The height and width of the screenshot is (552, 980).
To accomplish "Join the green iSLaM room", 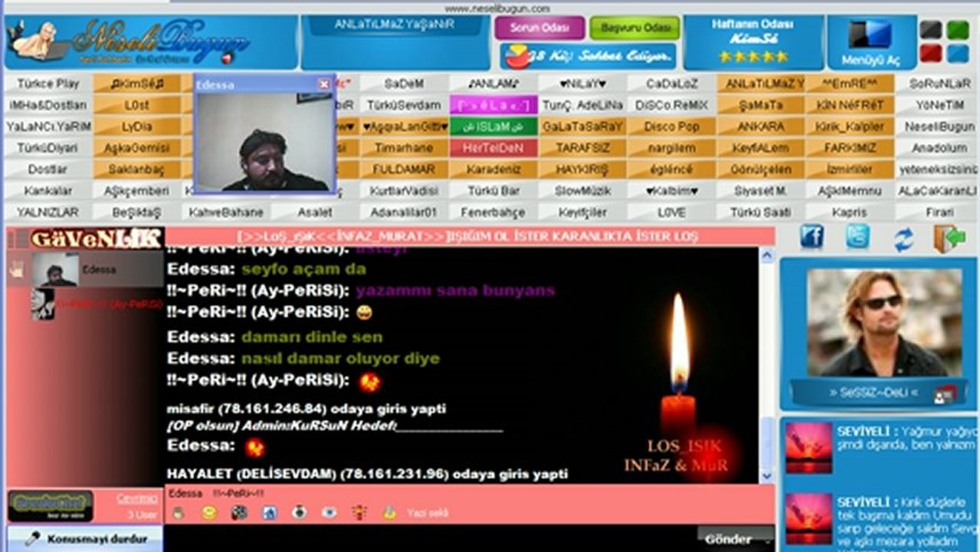I will [x=493, y=127].
